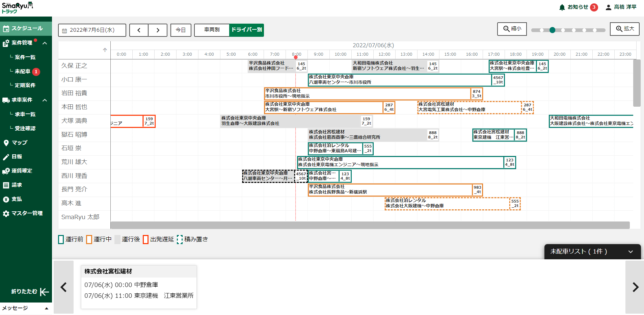This screenshot has height=315, width=644.
Task: Click the 積み置き legend swatch
Action: coord(180,239)
